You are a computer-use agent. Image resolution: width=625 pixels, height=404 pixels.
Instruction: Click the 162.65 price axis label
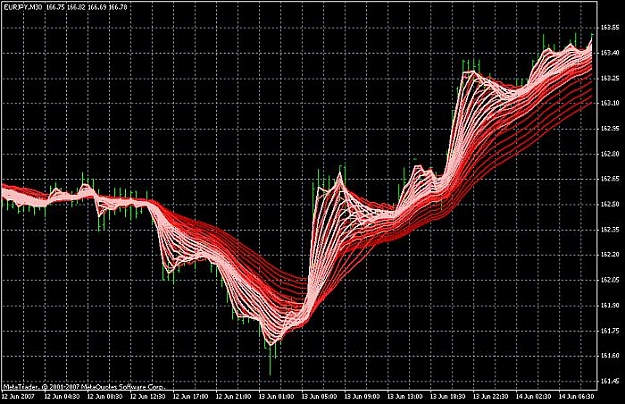610,179
